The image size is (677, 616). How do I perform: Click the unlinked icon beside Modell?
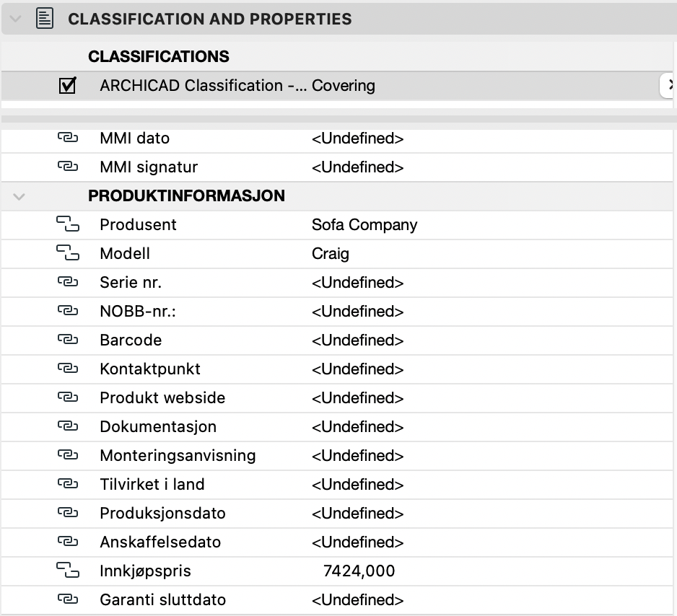[x=67, y=253]
